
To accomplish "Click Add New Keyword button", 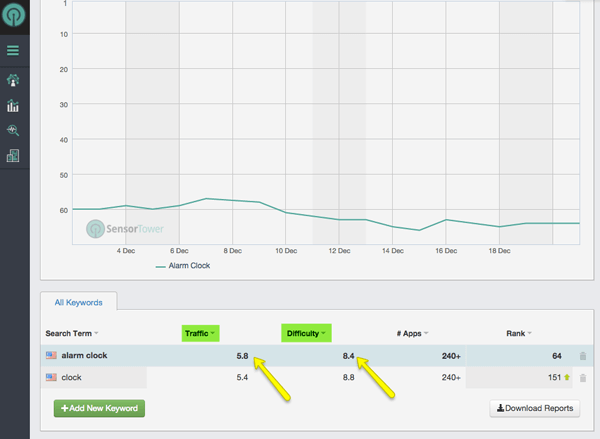I will coord(99,408).
